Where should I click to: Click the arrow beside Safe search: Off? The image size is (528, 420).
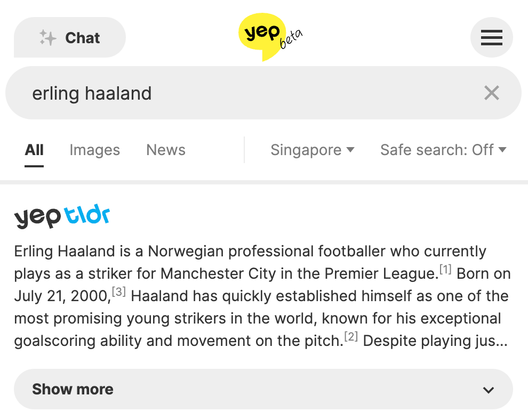coord(502,150)
